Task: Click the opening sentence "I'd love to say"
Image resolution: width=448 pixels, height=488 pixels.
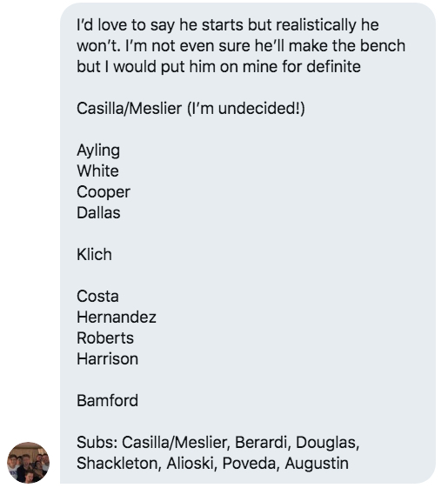Action: pos(125,25)
